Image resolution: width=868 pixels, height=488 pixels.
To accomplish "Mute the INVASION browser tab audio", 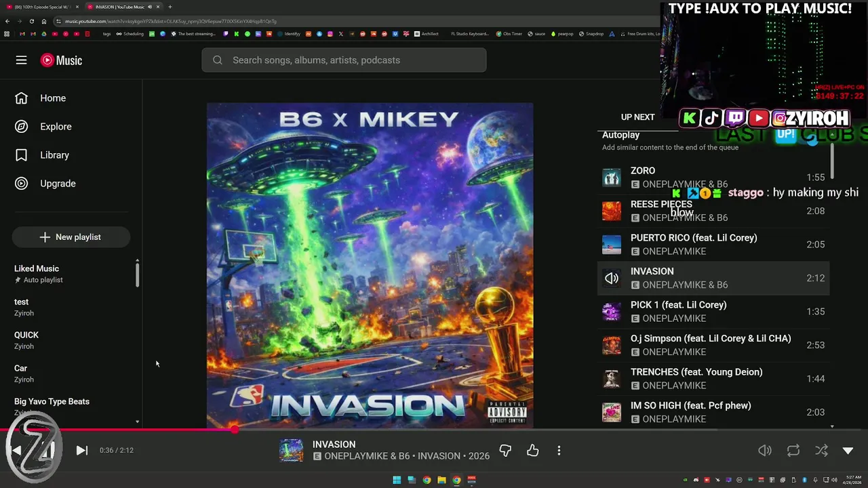I will click(149, 7).
